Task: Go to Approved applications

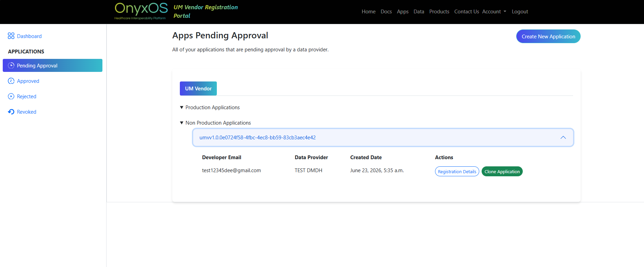Action: point(28,81)
